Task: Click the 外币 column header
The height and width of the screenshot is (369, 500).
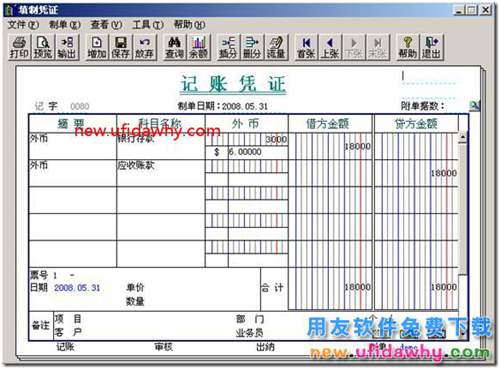Action: point(247,124)
